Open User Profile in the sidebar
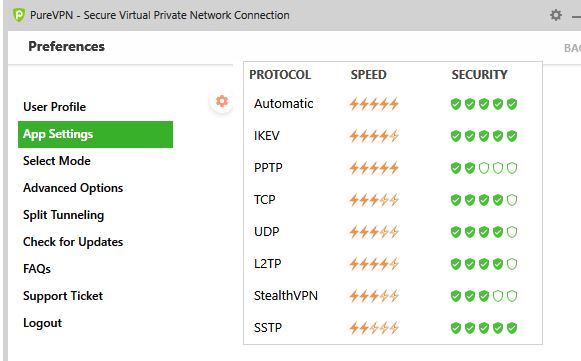Image resolution: width=581 pixels, height=361 pixels. [x=54, y=107]
